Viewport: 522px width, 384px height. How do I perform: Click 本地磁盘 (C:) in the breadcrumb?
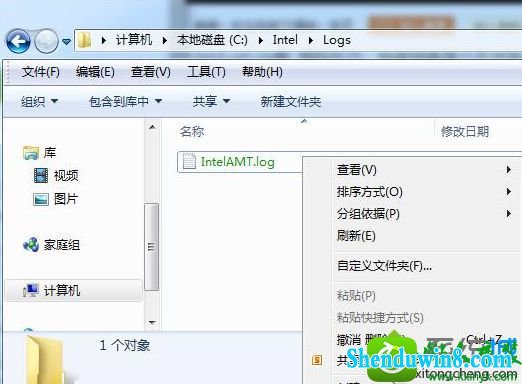tap(212, 40)
